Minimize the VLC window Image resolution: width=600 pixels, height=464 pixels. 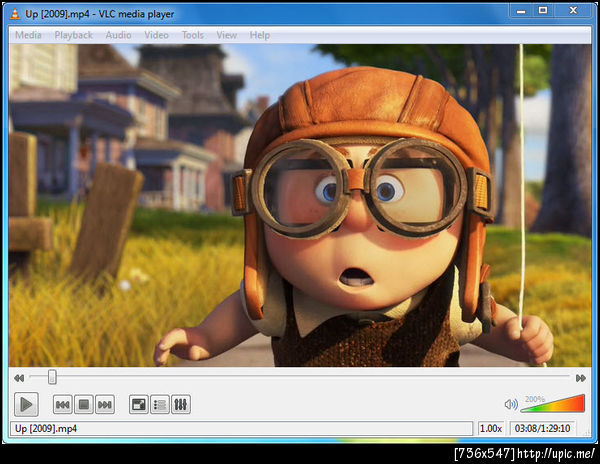(521, 11)
